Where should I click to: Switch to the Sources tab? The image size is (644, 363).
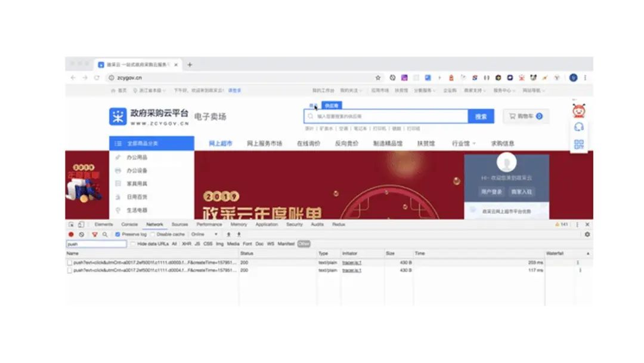(179, 224)
